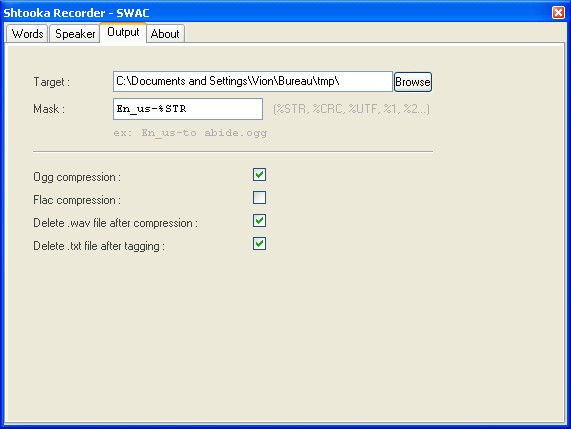Click the Target folder path field
The width and height of the screenshot is (571, 429).
pyautogui.click(x=253, y=81)
